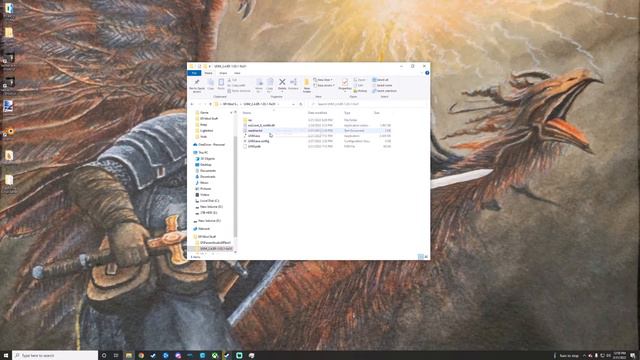
Task: Click the Copy icon in the ribbon
Action: pyautogui.click(x=211, y=83)
